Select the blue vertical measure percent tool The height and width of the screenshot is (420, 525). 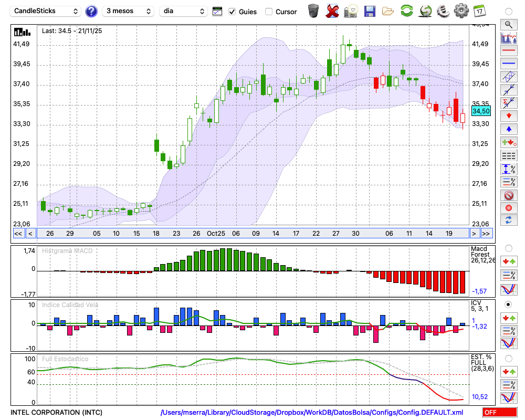(x=509, y=169)
